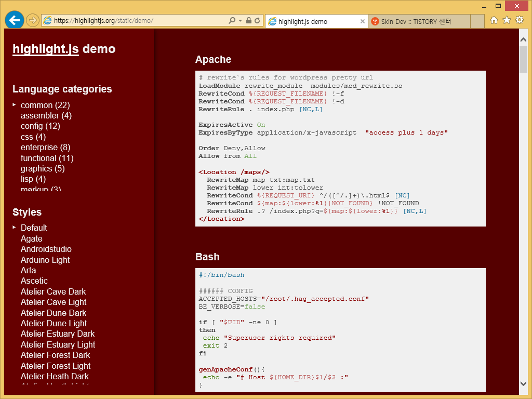The width and height of the screenshot is (532, 399).
Task: Minimize the browser window
Action: tap(484, 6)
